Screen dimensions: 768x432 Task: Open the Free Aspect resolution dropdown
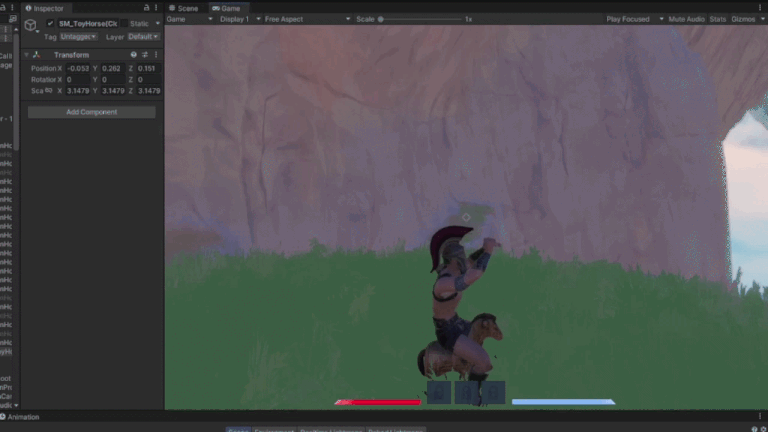[307, 19]
